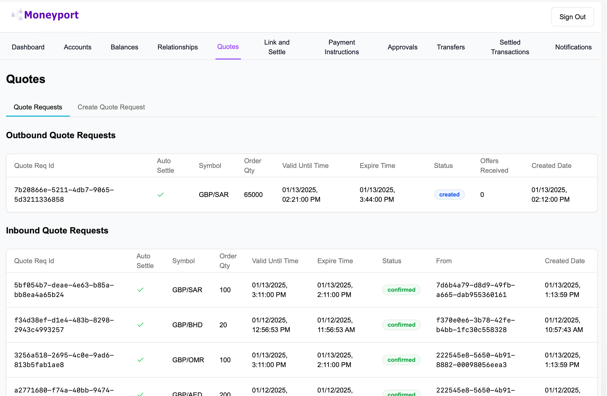607x396 pixels.
Task: Switch to the Relationships tab
Action: [178, 47]
